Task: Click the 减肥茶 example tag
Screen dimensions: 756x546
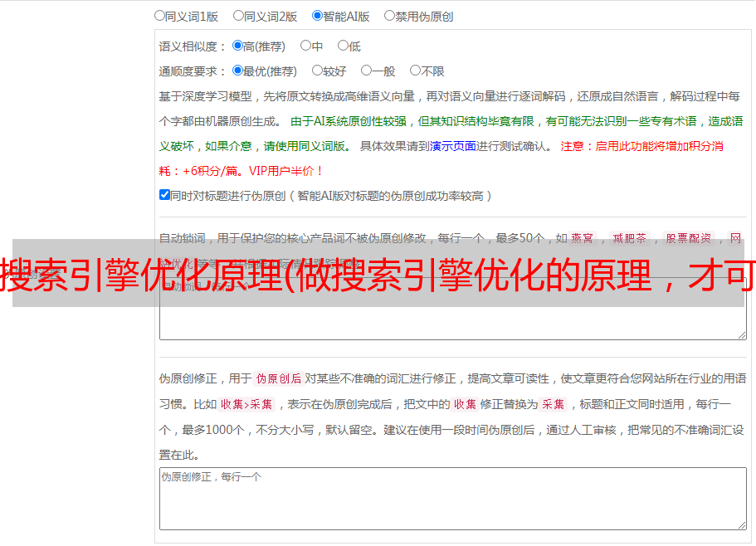Action: tap(629, 238)
